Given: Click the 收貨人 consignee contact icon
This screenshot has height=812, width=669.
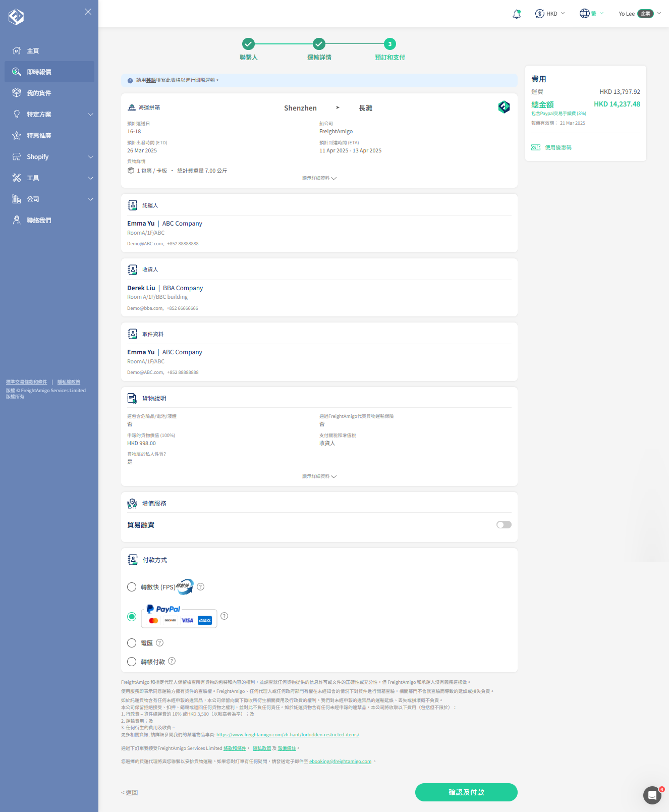Looking at the screenshot, I should [132, 269].
